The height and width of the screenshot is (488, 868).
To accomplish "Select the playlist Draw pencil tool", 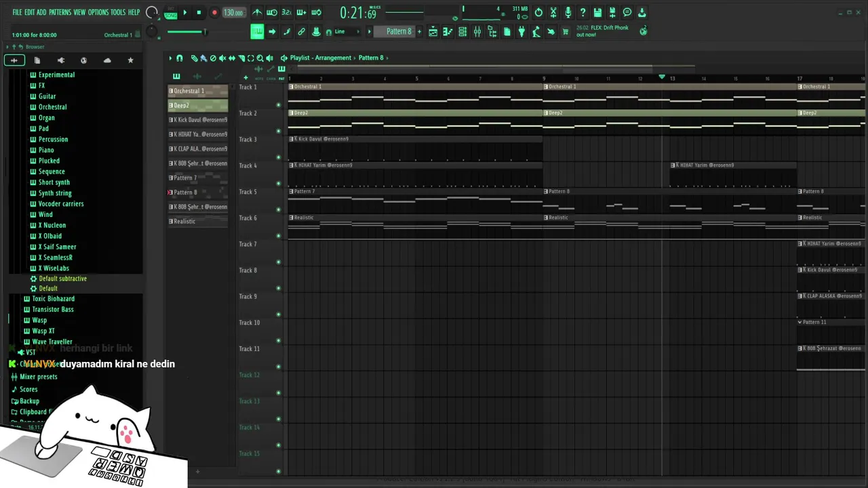I will pyautogui.click(x=194, y=58).
